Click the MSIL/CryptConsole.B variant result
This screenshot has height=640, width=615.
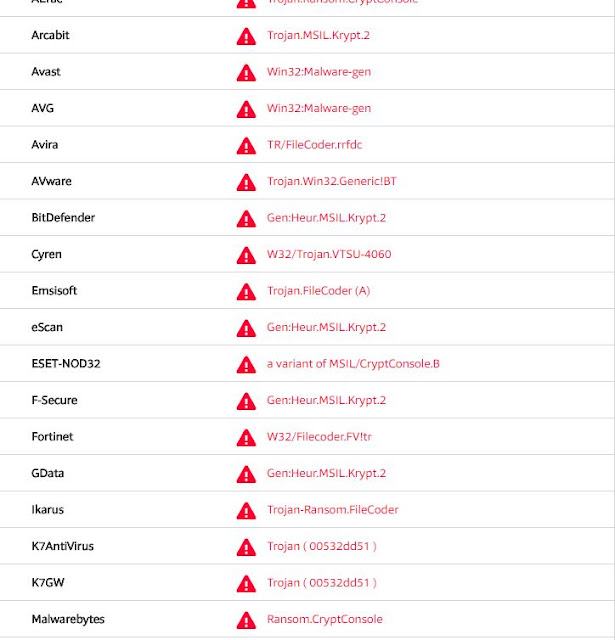pos(353,364)
